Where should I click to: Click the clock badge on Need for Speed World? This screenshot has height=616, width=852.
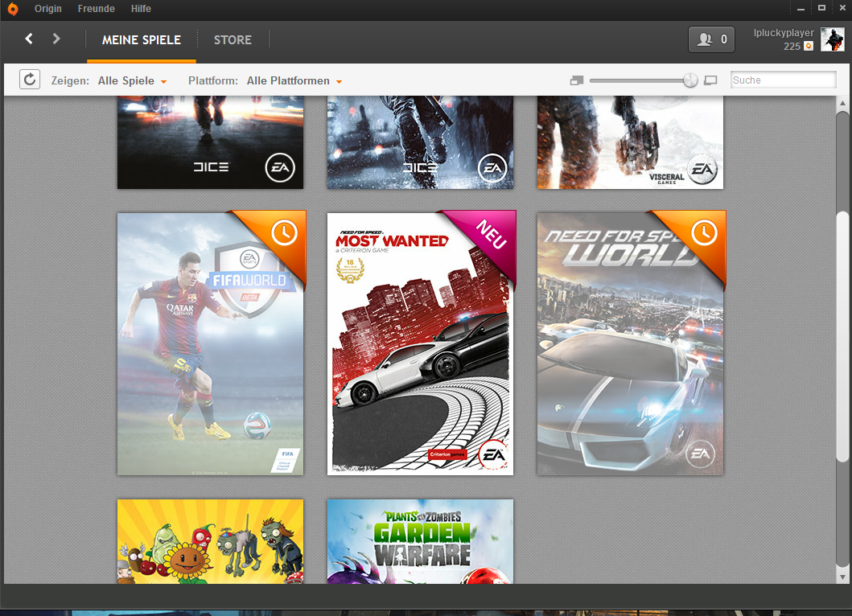tap(704, 234)
